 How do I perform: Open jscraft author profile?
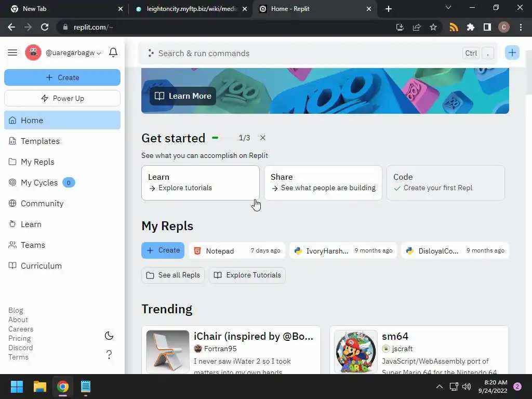(x=397, y=349)
